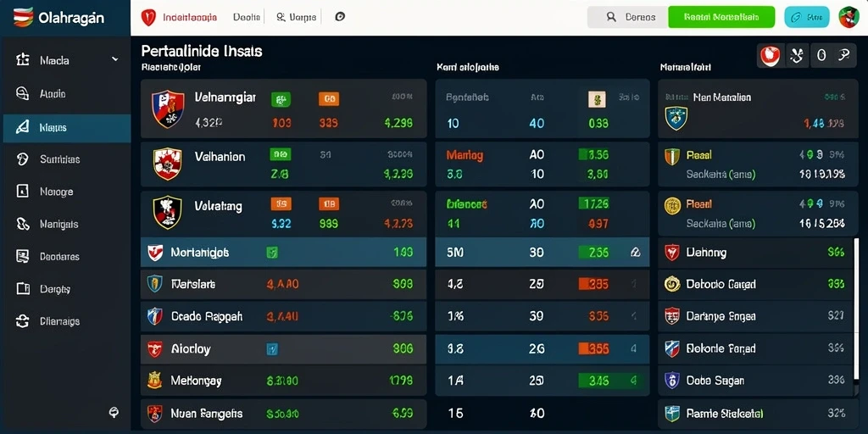
Task: Open the Deolte tab in the top bar
Action: 246,17
